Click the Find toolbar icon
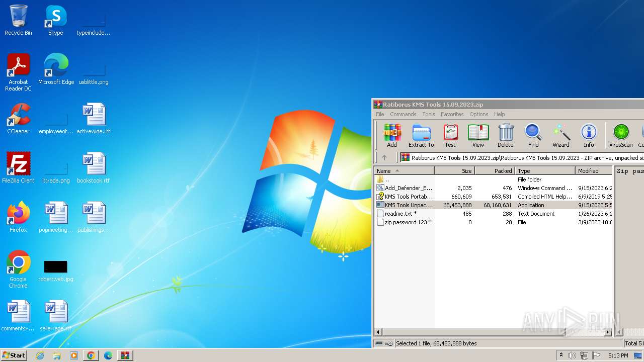The width and height of the screenshot is (644, 362). pos(533,136)
